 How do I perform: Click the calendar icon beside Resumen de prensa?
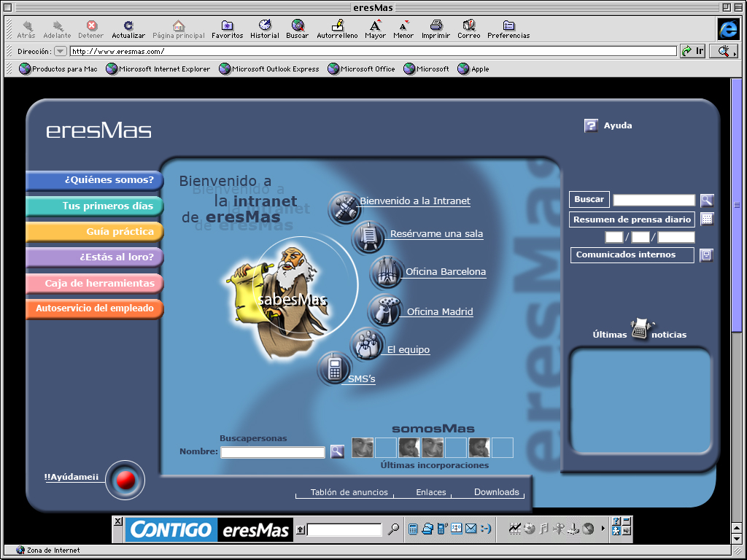click(706, 219)
